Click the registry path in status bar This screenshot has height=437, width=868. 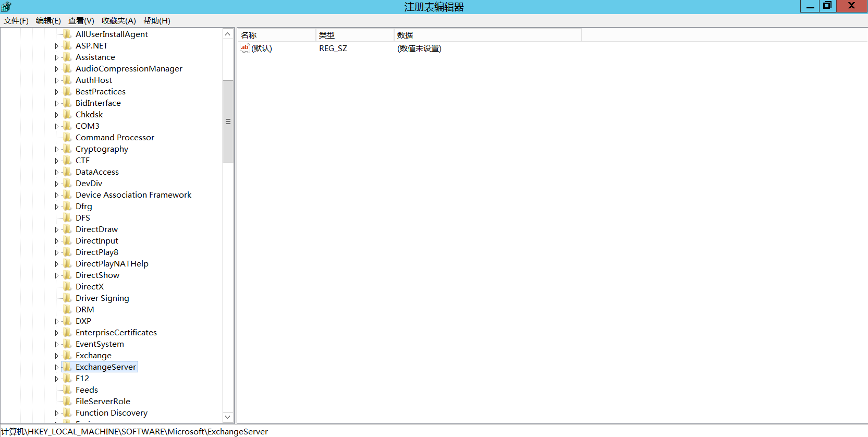pos(135,431)
